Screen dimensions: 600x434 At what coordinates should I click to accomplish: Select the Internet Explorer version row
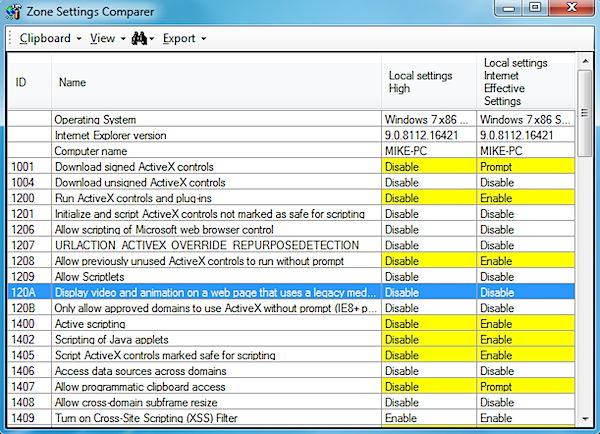[x=291, y=135]
